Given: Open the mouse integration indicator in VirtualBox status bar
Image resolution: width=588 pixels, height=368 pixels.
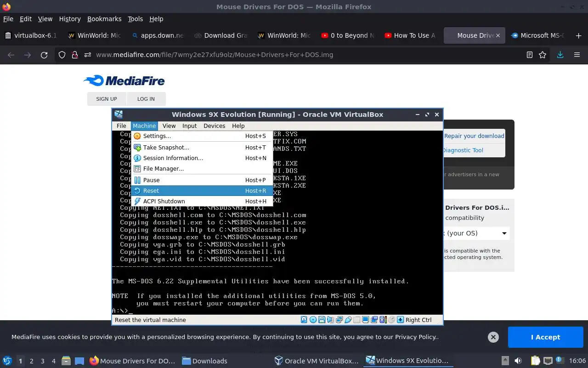Looking at the screenshot, I should [391, 320].
